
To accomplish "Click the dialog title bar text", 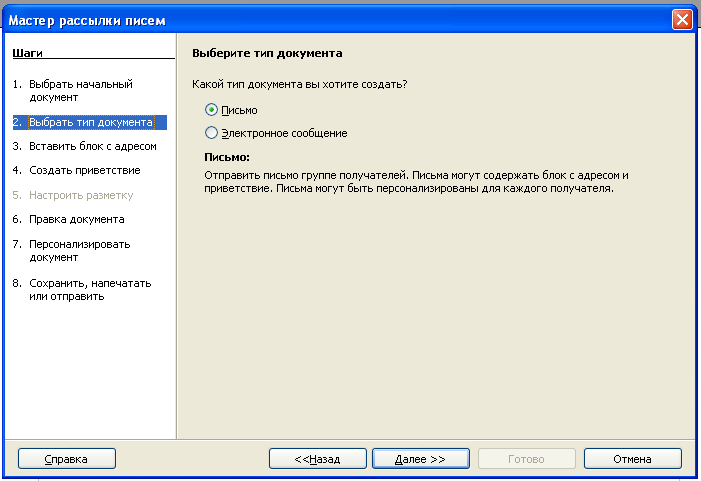I will coord(87,21).
